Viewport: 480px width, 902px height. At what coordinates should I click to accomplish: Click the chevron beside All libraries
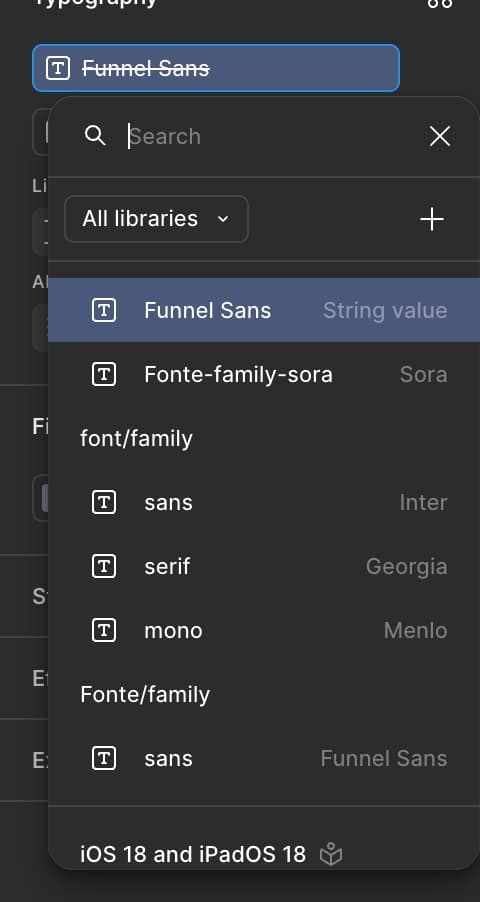click(223, 219)
